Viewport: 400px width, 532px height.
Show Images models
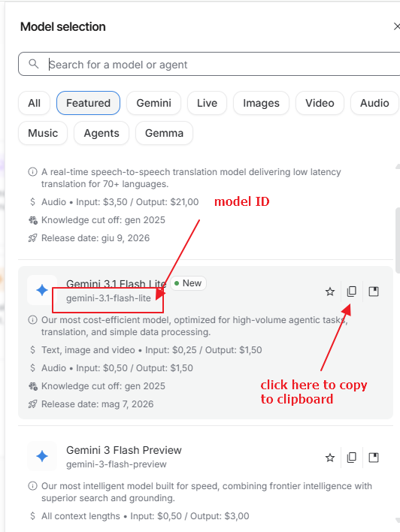pos(261,103)
